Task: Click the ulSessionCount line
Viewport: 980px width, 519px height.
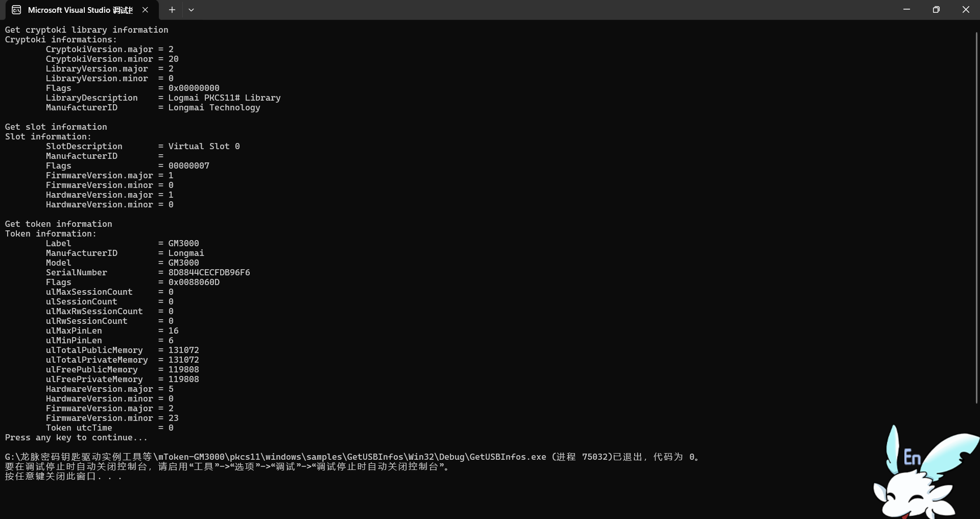Action: click(110, 301)
